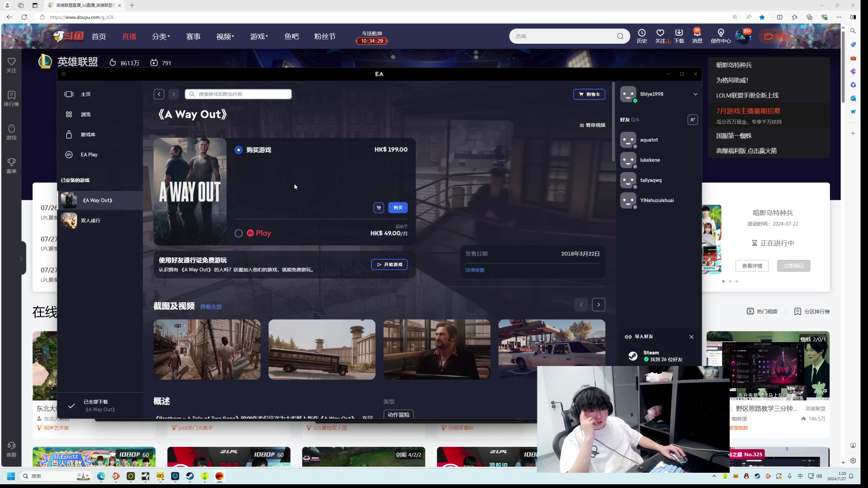
Task: Open Douyu 鱼吧 tab
Action: (292, 36)
